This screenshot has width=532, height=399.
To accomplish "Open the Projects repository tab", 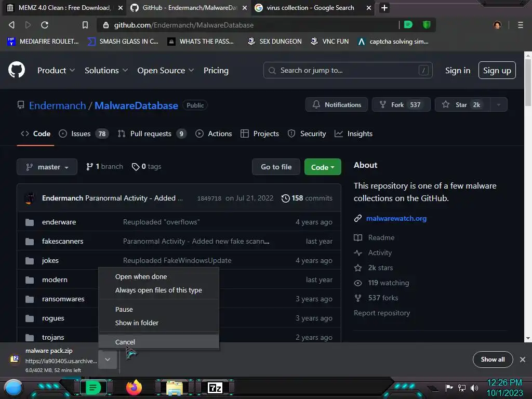I will (260, 134).
